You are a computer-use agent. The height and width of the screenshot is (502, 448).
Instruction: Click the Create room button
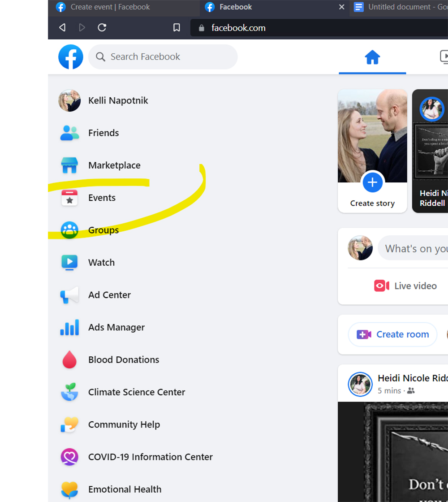pos(392,334)
